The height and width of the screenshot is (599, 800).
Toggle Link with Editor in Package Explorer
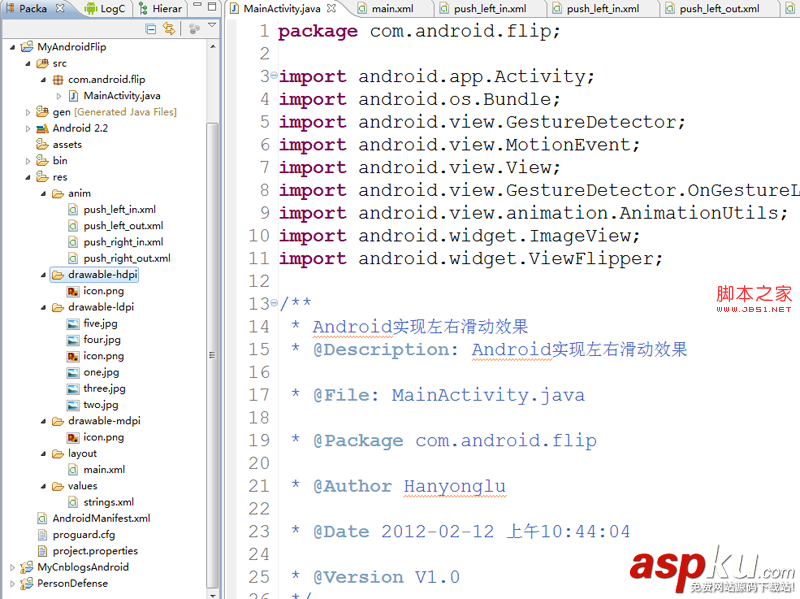169,29
